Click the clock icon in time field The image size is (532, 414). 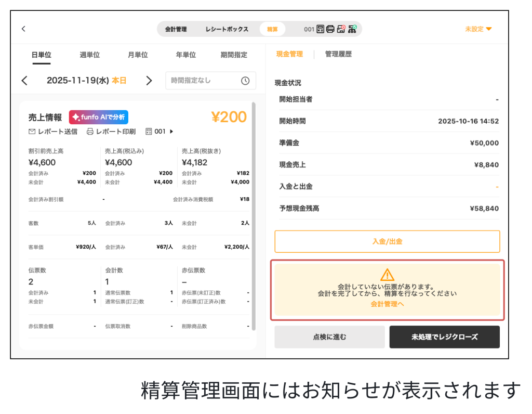pos(245,81)
